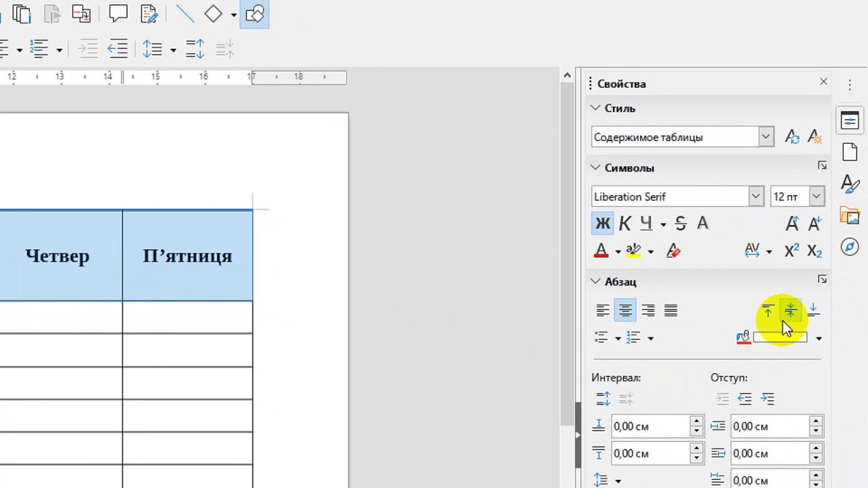This screenshot has height=488, width=868.
Task: Toggle italic К formatting
Action: click(625, 223)
